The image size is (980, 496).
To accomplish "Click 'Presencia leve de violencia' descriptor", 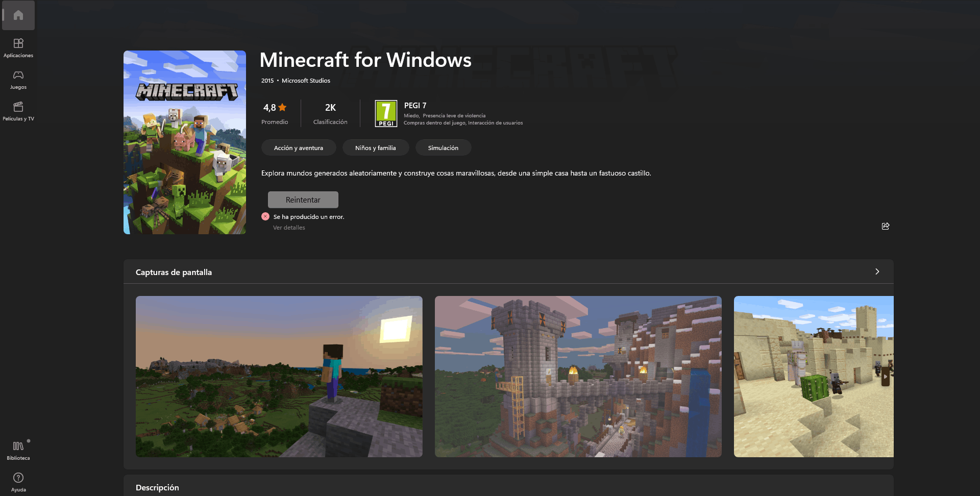I will pos(454,116).
